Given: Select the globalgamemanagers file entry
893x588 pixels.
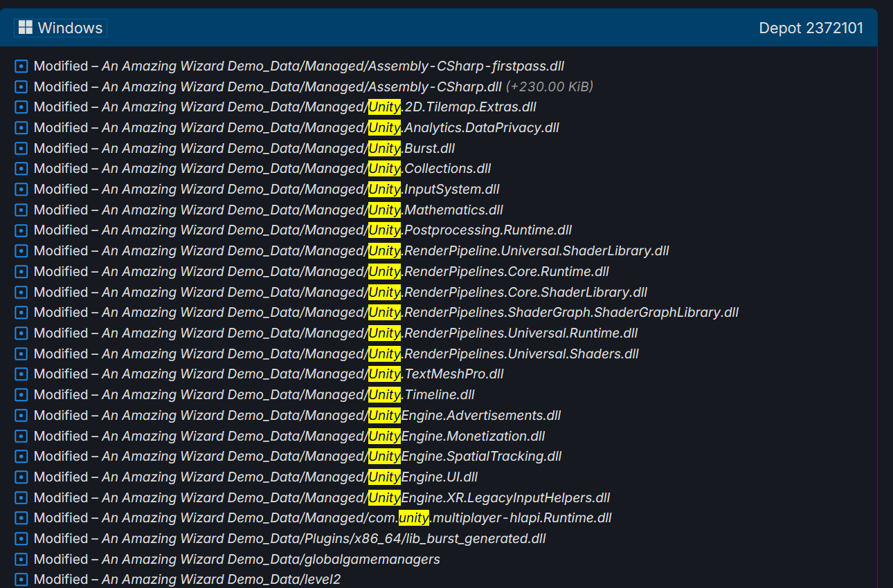Looking at the screenshot, I should (271, 560).
